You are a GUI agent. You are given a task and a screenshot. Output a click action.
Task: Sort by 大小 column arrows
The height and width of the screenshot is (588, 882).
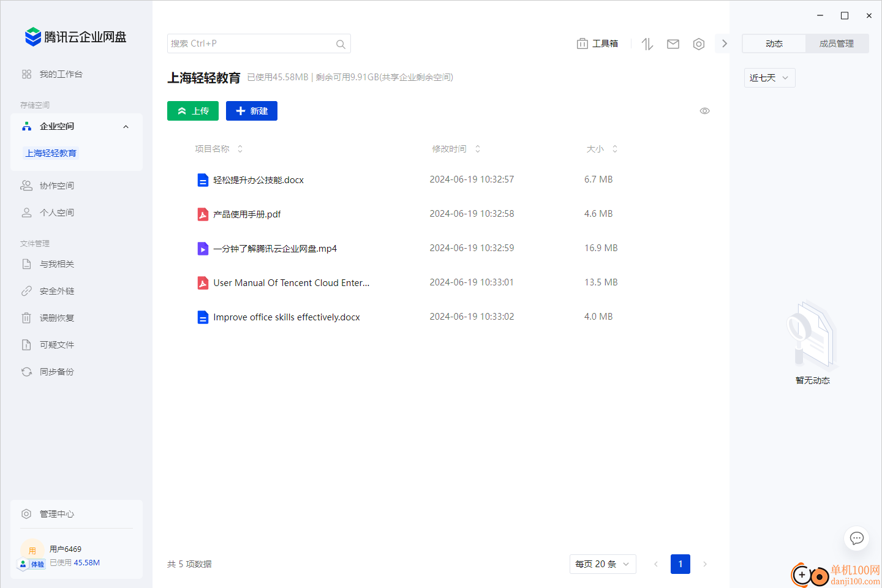tap(615, 149)
